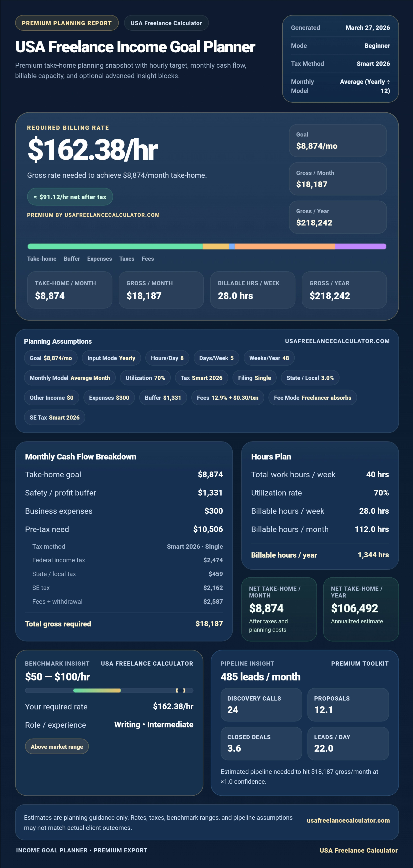Screen dimensions: 413x868
Task: Click the State / local tax $459 value
Action: pyautogui.click(x=216, y=574)
